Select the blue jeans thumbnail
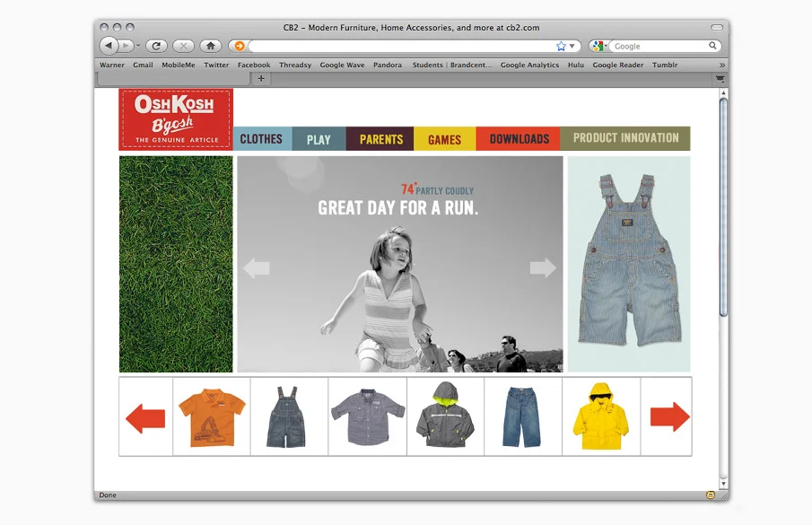Screen dimensions: 812x525 (521, 416)
